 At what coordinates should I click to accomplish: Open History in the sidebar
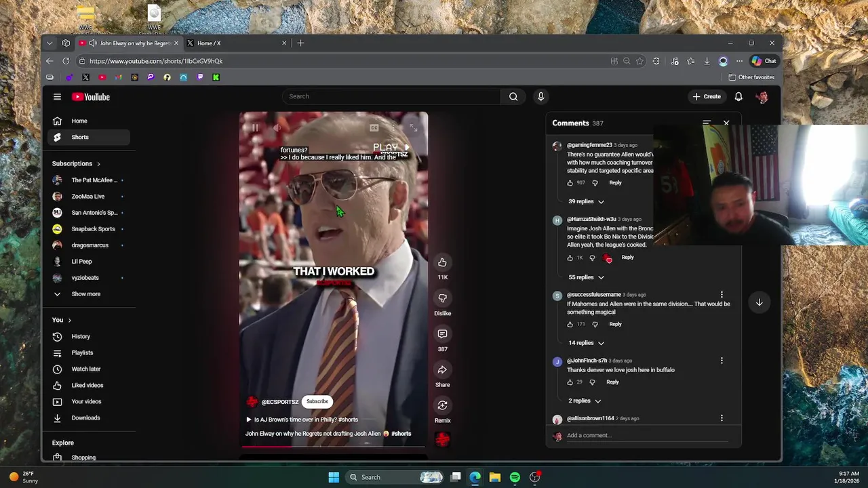[88, 336]
